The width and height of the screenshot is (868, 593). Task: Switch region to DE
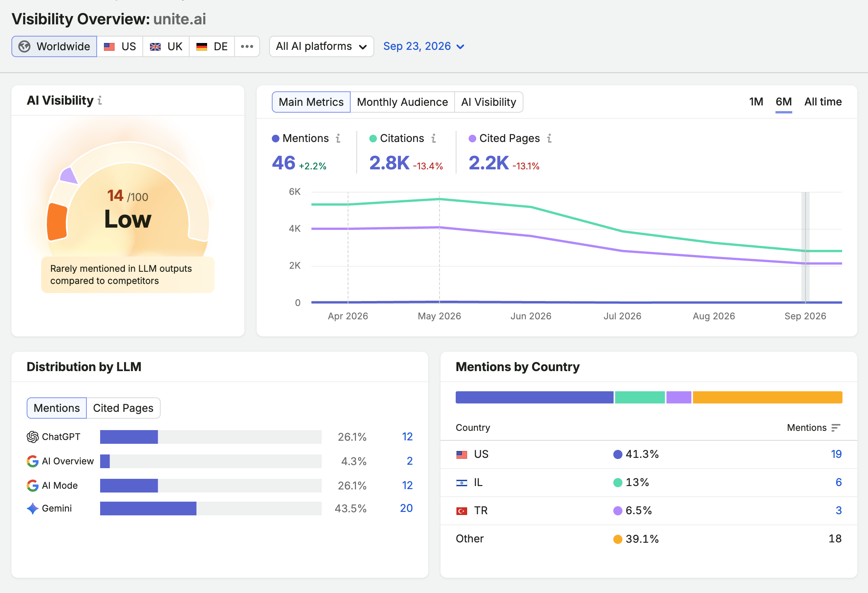[x=212, y=46]
